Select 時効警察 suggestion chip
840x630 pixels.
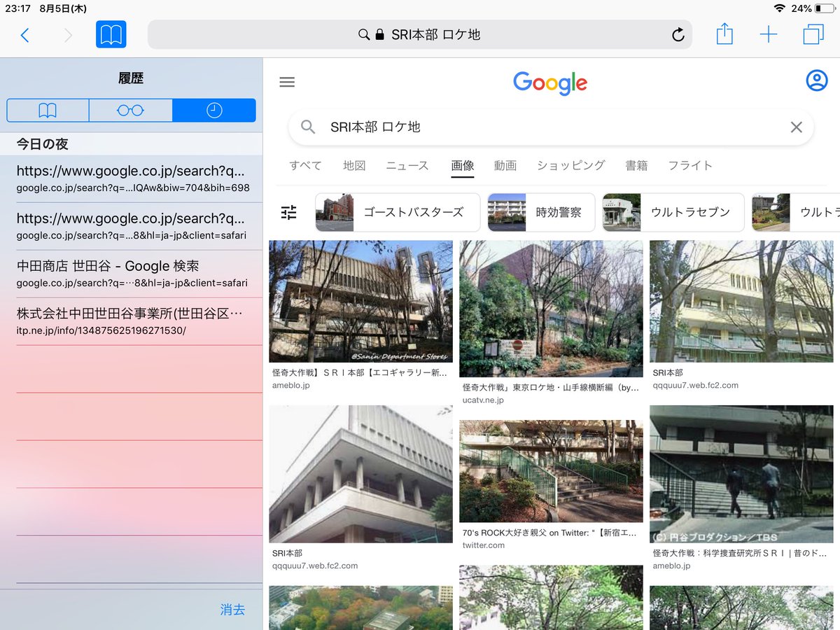click(540, 212)
